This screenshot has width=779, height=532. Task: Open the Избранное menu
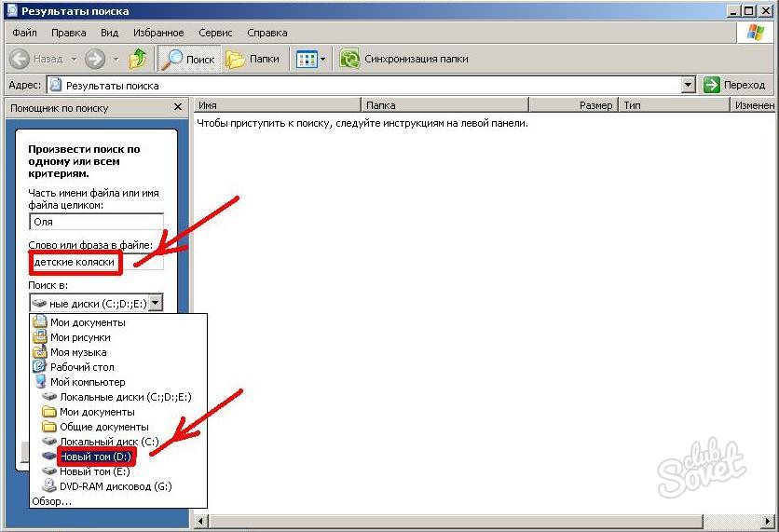160,33
